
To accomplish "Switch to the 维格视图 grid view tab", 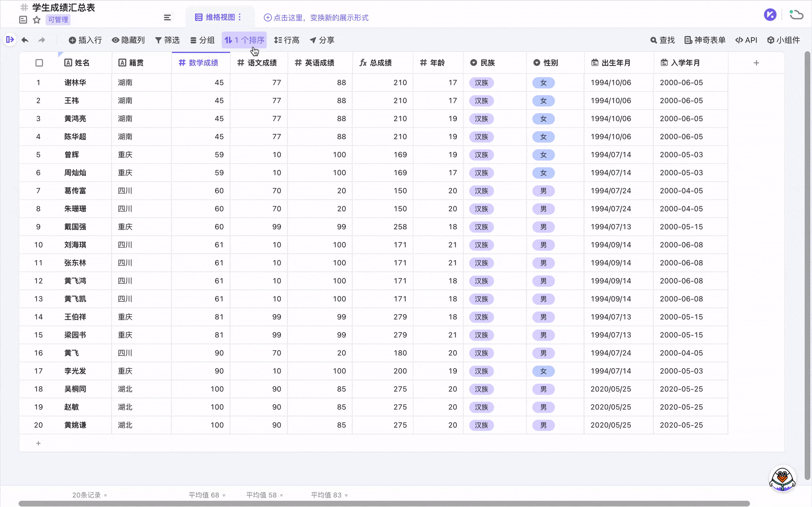I will pos(217,17).
